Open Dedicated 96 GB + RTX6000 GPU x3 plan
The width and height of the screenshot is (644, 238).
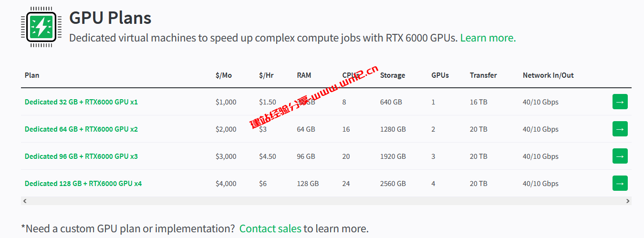point(81,156)
